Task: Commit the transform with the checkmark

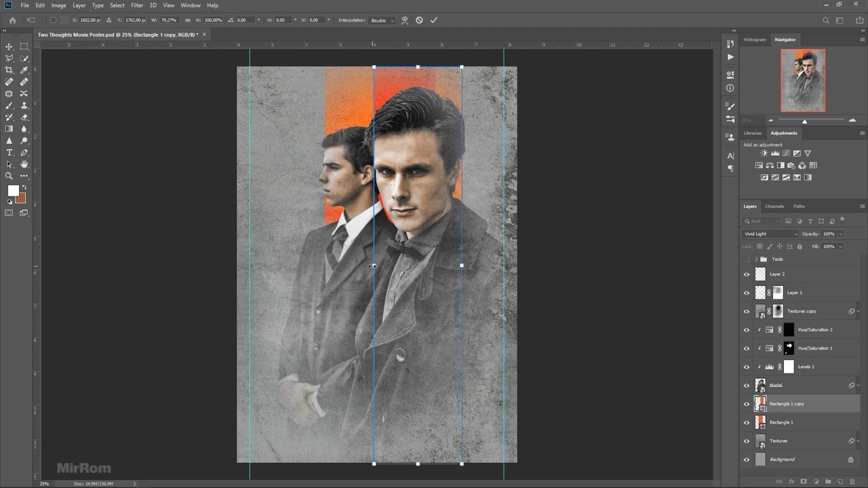Action: pos(433,20)
